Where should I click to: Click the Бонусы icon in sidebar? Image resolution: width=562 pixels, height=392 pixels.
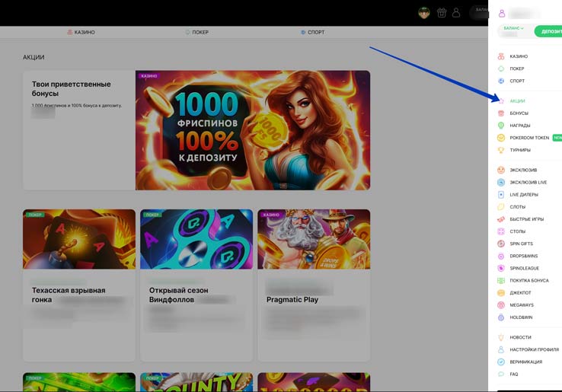pyautogui.click(x=500, y=113)
